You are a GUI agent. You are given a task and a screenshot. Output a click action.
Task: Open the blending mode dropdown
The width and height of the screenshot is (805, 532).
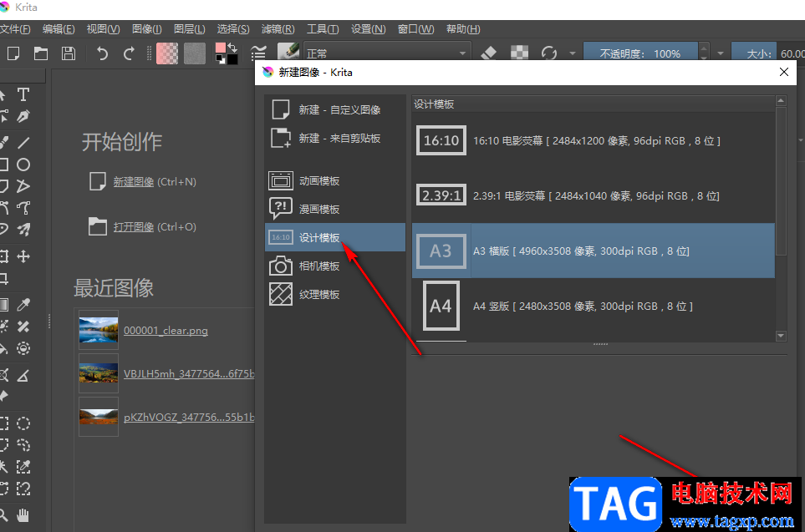tap(386, 53)
